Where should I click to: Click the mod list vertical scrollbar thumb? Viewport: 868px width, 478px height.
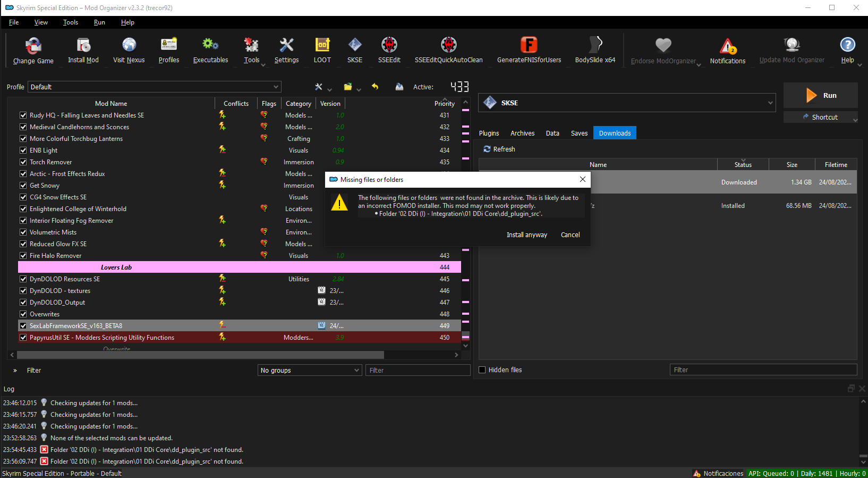tap(466, 337)
